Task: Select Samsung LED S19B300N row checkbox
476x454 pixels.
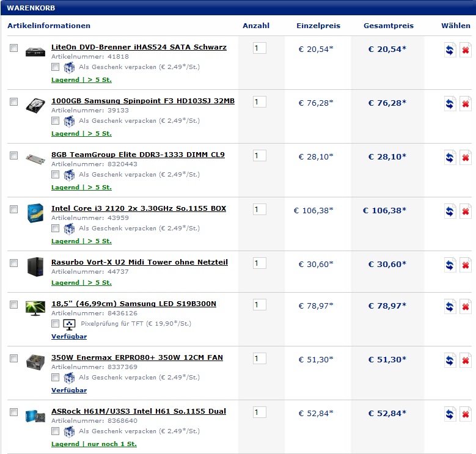Action: click(13, 304)
